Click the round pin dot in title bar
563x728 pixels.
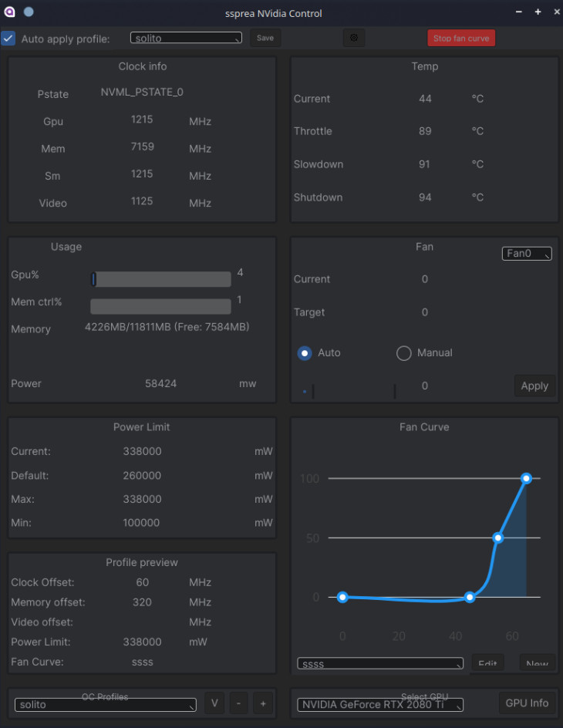(29, 12)
